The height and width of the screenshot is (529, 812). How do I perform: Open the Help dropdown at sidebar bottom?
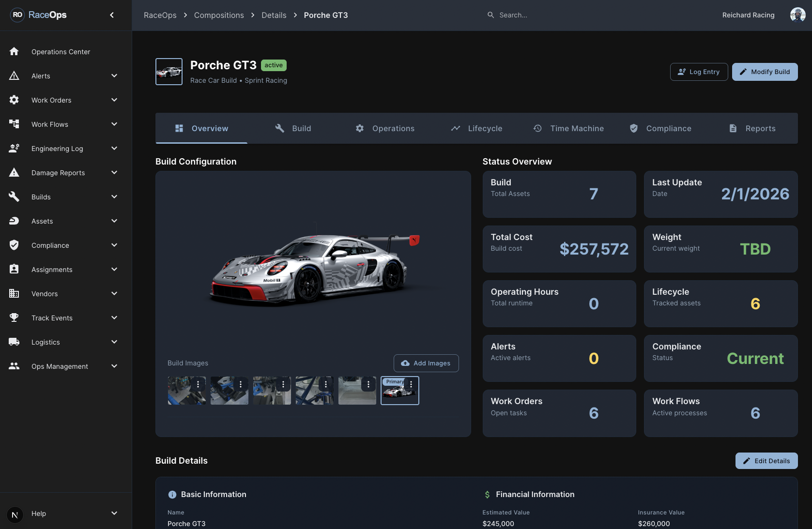pyautogui.click(x=114, y=514)
